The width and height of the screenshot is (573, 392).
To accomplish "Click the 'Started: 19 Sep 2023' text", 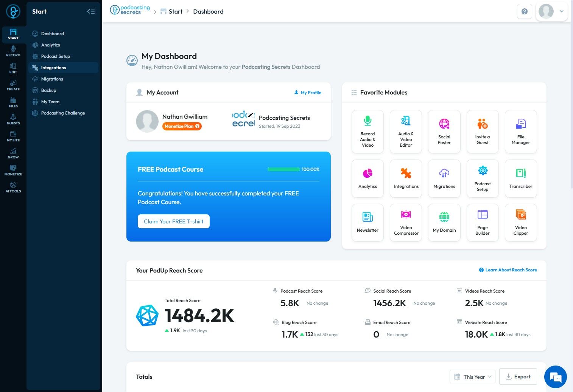I will (x=279, y=126).
